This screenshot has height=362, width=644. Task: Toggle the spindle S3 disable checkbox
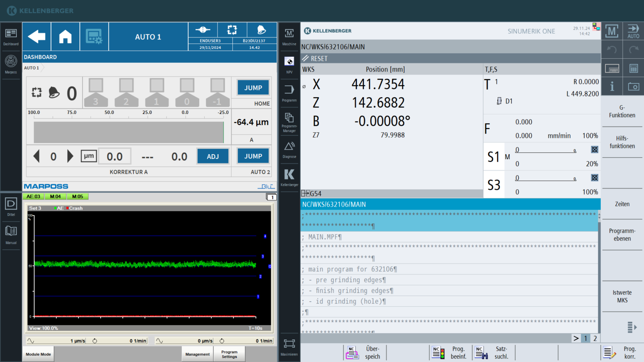(x=594, y=178)
